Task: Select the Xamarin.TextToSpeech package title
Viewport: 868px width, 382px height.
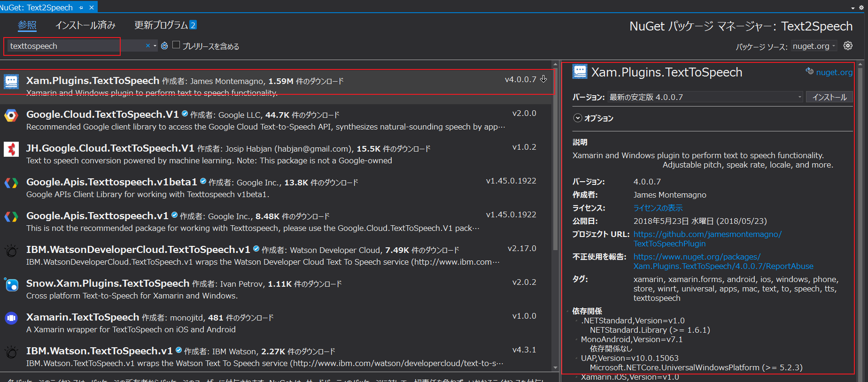Action: (83, 317)
